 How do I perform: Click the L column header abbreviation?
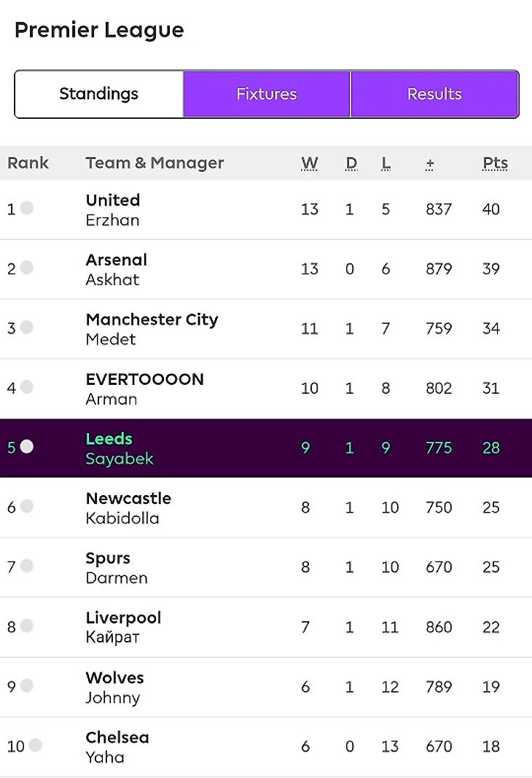click(x=386, y=163)
